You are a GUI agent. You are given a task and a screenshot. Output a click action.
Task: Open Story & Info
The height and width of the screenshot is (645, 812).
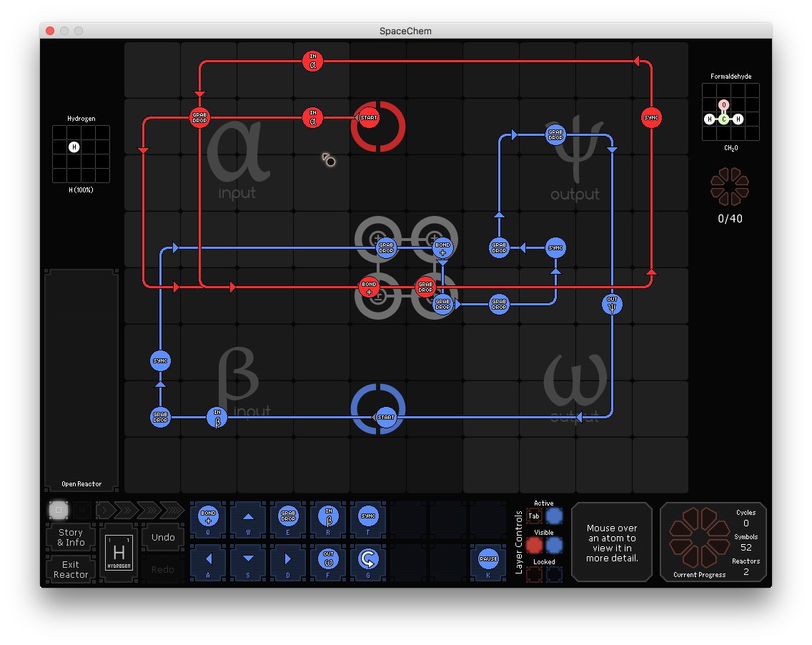click(71, 537)
